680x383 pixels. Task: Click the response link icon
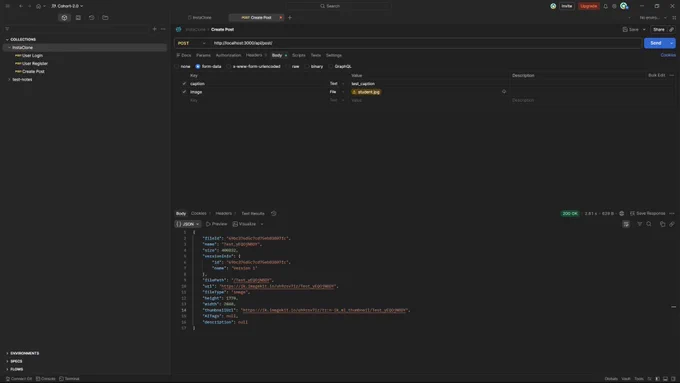[672, 224]
